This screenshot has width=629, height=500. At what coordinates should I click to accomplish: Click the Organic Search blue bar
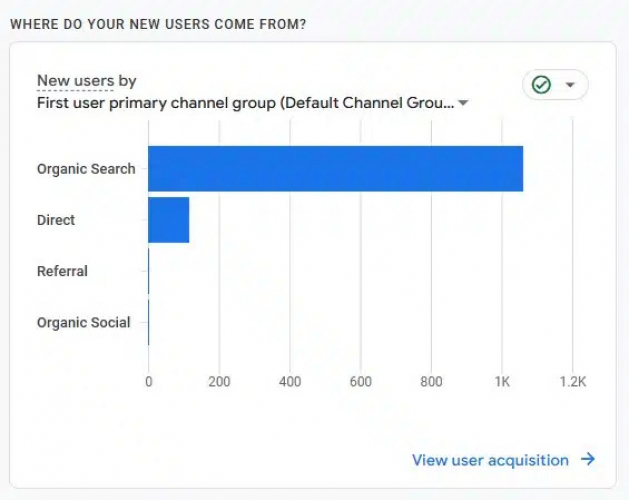335,168
